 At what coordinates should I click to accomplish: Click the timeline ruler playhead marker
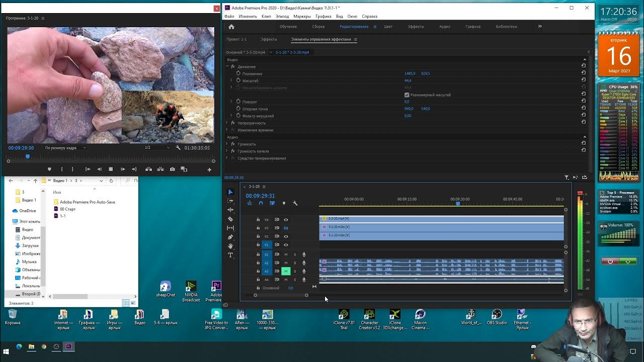[x=458, y=203]
